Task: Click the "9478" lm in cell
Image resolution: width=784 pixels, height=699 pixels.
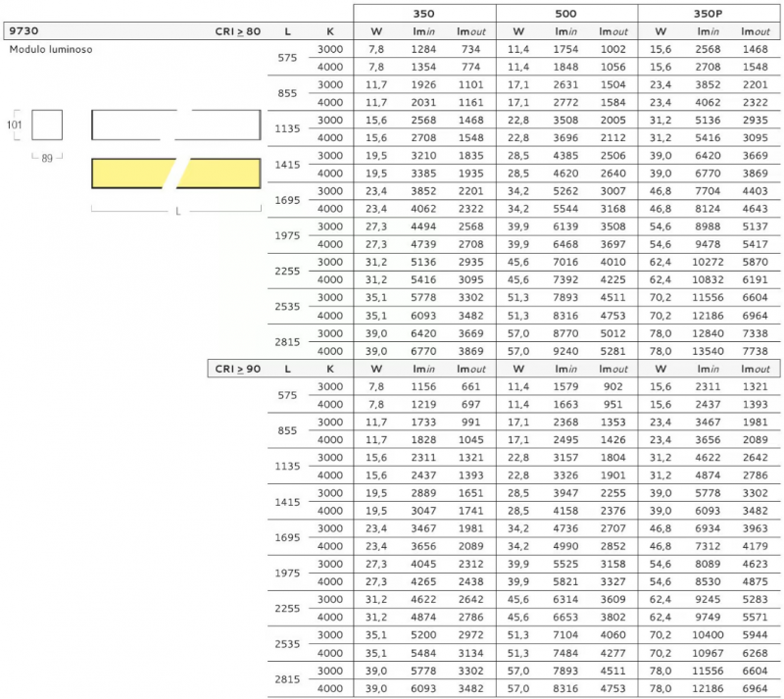Action: (708, 244)
